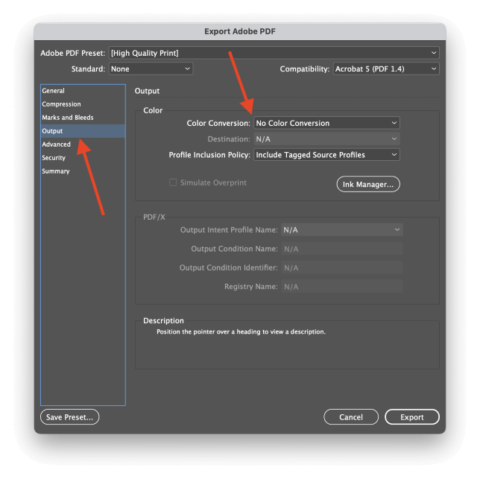Open the Compatibility dropdown
This screenshot has width=480, height=479.
(x=386, y=69)
